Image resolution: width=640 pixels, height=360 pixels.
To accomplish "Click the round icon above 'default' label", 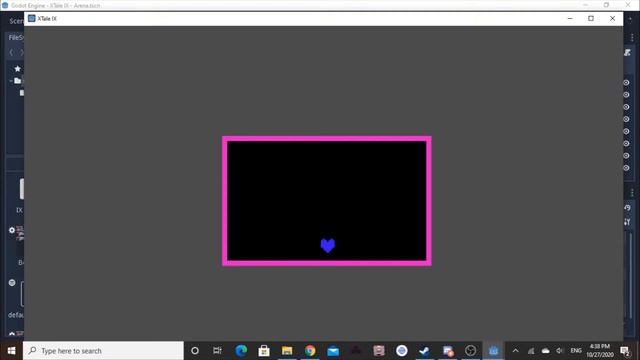I will [12, 282].
